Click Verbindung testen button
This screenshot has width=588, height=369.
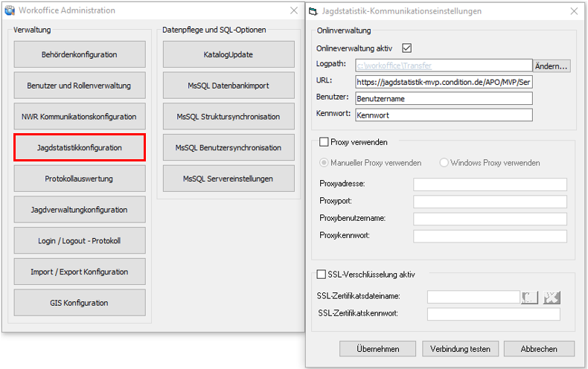pyautogui.click(x=460, y=349)
